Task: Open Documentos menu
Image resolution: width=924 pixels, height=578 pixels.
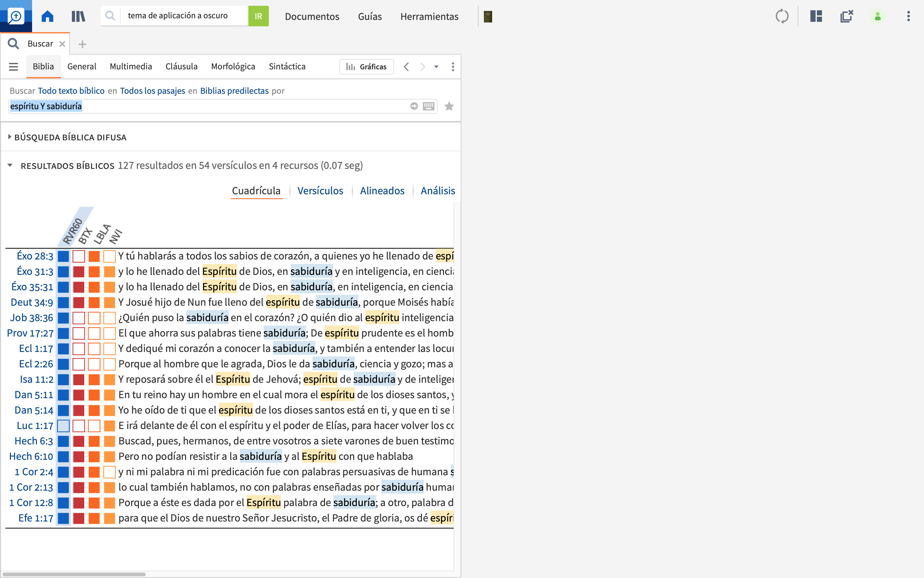Action: [312, 16]
